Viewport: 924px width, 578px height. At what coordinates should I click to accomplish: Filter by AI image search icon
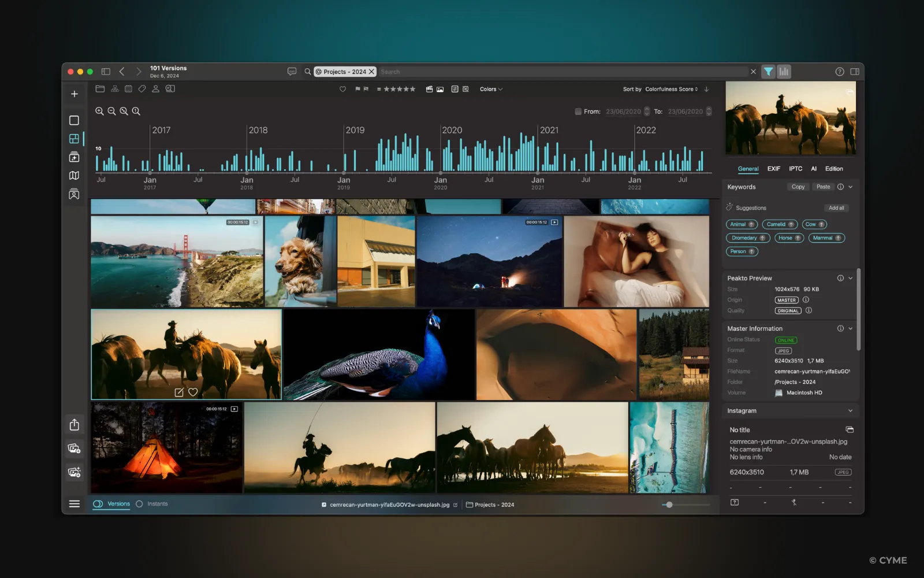(x=170, y=89)
